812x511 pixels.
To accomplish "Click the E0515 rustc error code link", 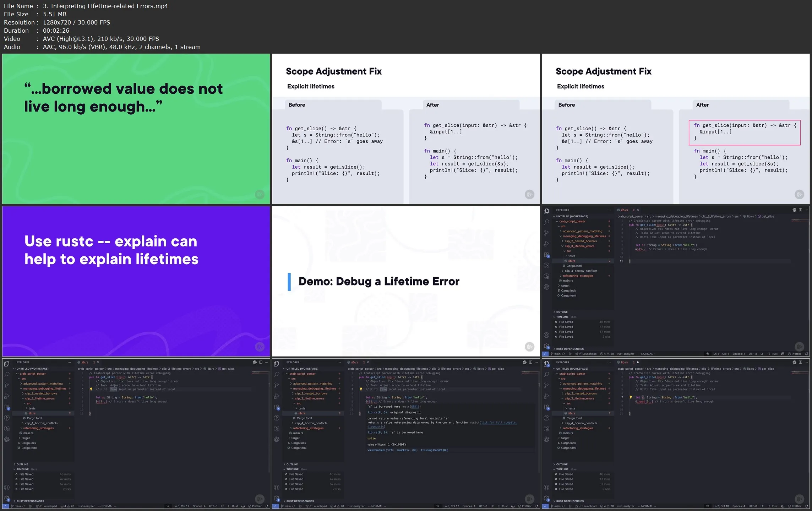I will 415,407.
